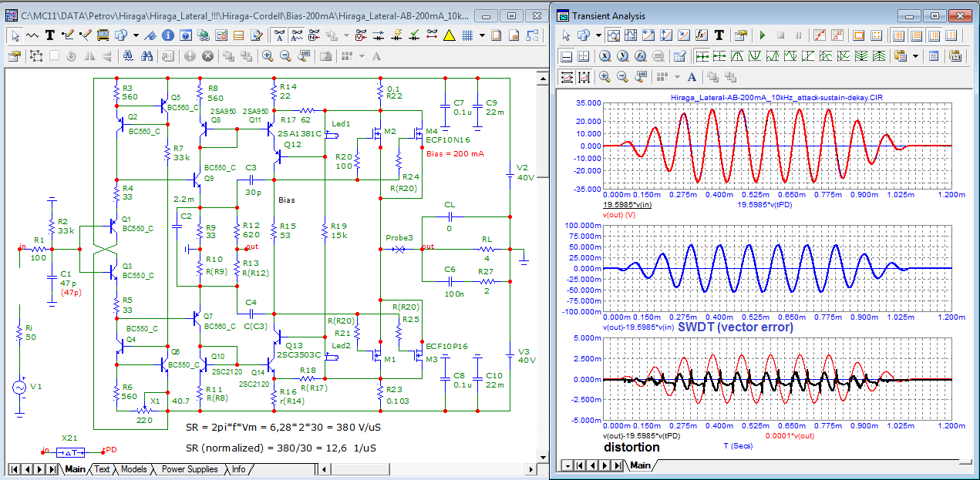
Task: Toggle the Scale mode button in analysis toolbar
Action: pyautogui.click(x=613, y=35)
